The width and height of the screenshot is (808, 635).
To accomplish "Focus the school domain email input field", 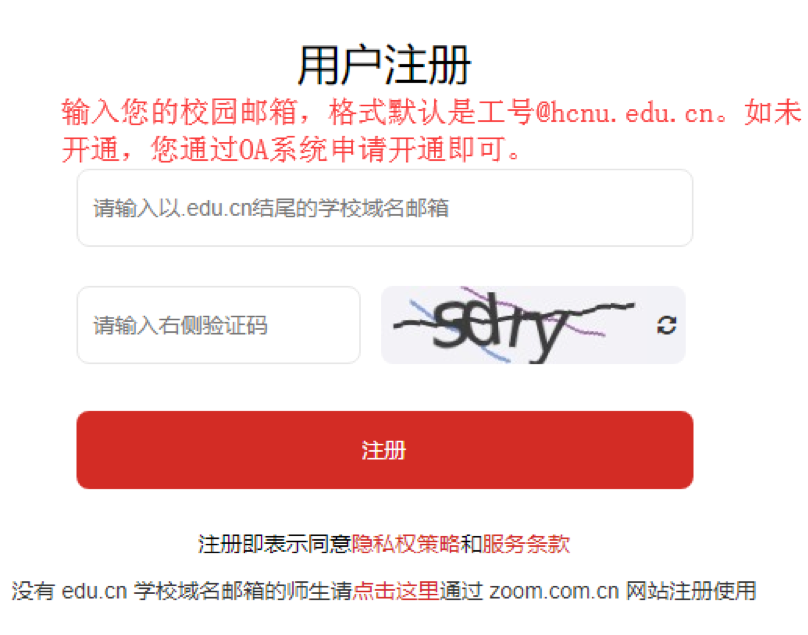I will pos(384,208).
